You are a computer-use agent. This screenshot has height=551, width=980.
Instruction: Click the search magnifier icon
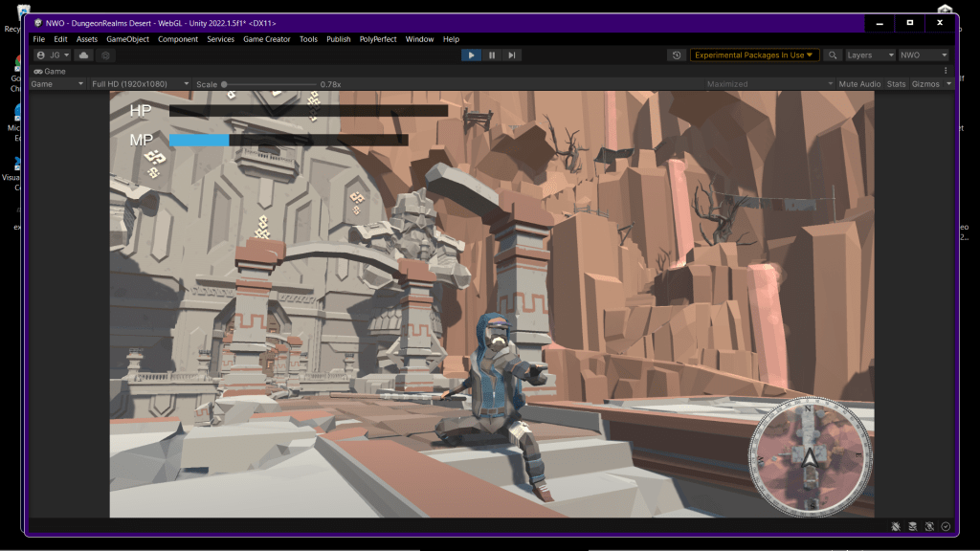pos(833,55)
